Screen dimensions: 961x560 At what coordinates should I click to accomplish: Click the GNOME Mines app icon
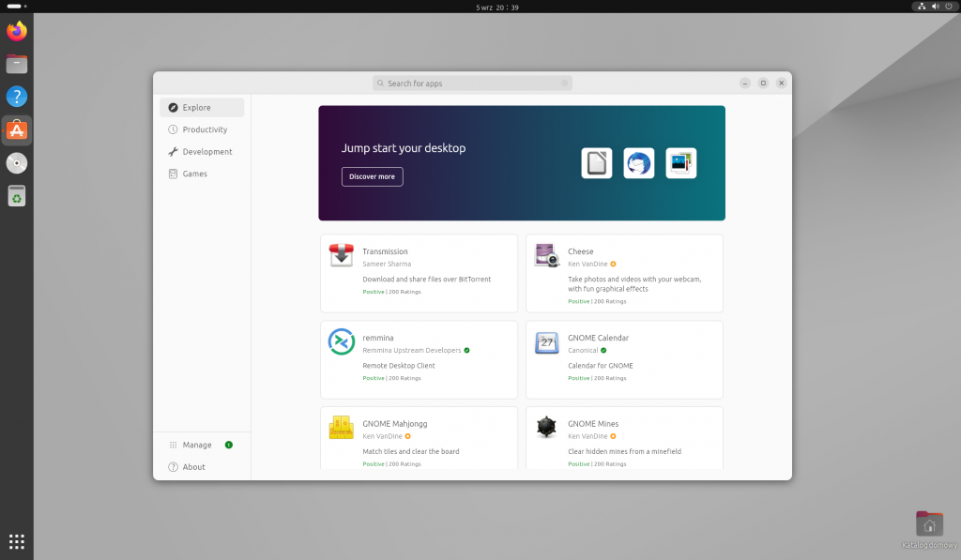tap(546, 427)
